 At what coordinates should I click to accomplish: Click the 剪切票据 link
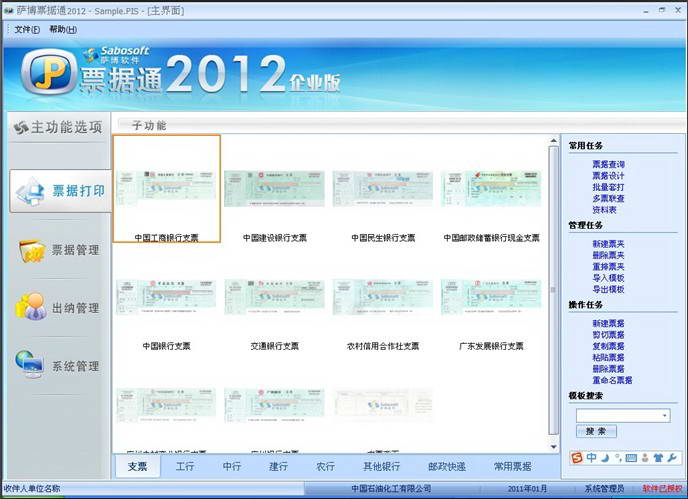pos(608,334)
